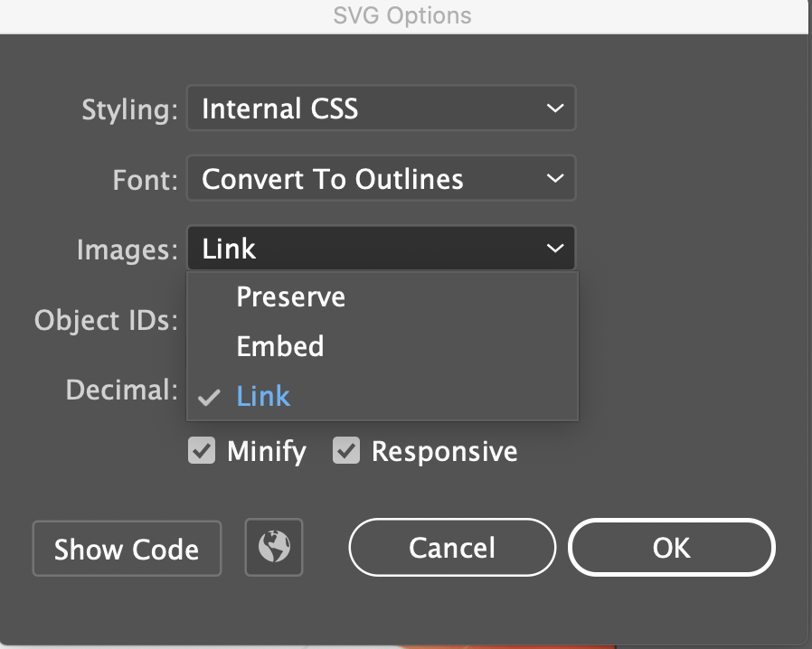Screen dimensions: 812x649
Task: Confirm the export with OK
Action: click(671, 547)
